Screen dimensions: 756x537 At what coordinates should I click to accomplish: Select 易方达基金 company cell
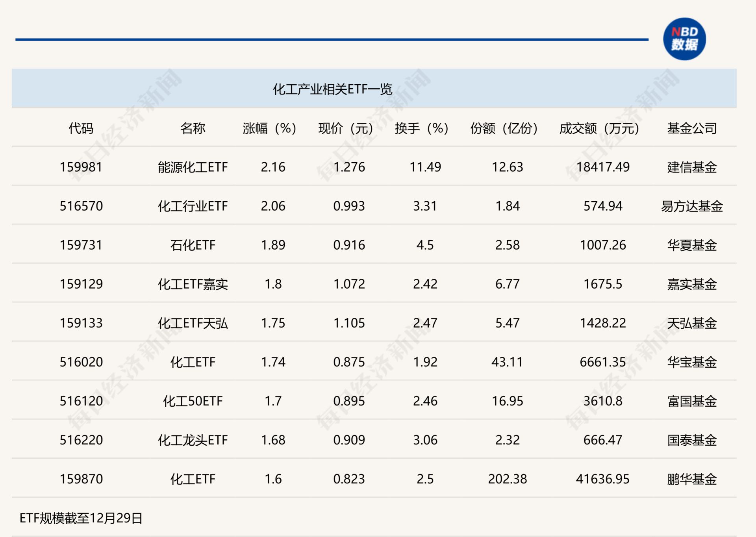691,206
